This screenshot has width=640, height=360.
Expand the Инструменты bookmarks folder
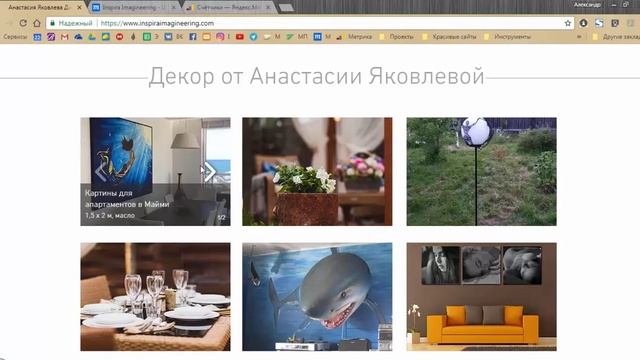(507, 37)
